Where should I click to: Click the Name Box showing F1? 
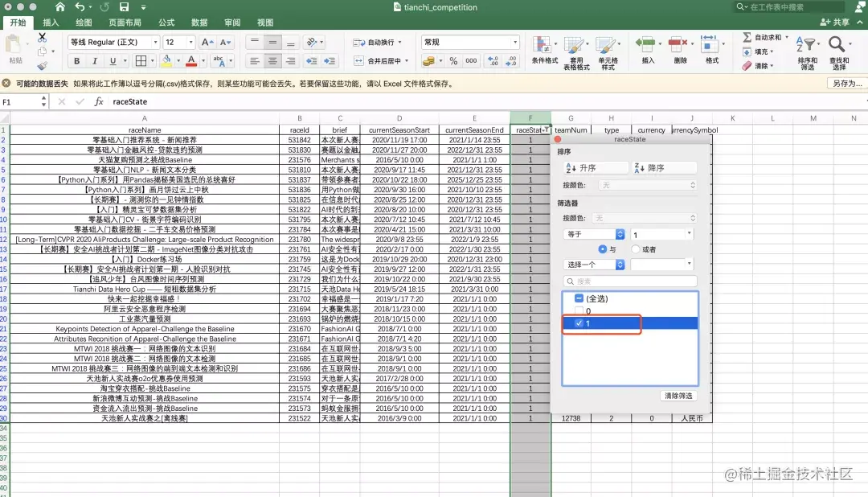21,102
